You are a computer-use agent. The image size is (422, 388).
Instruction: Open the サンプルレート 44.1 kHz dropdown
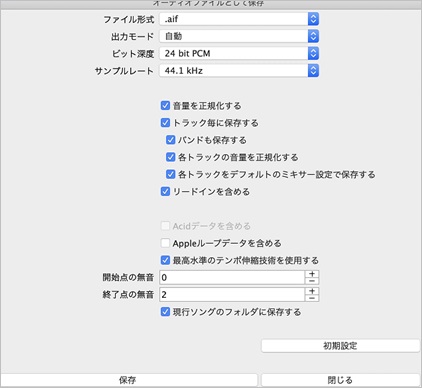tap(239, 71)
